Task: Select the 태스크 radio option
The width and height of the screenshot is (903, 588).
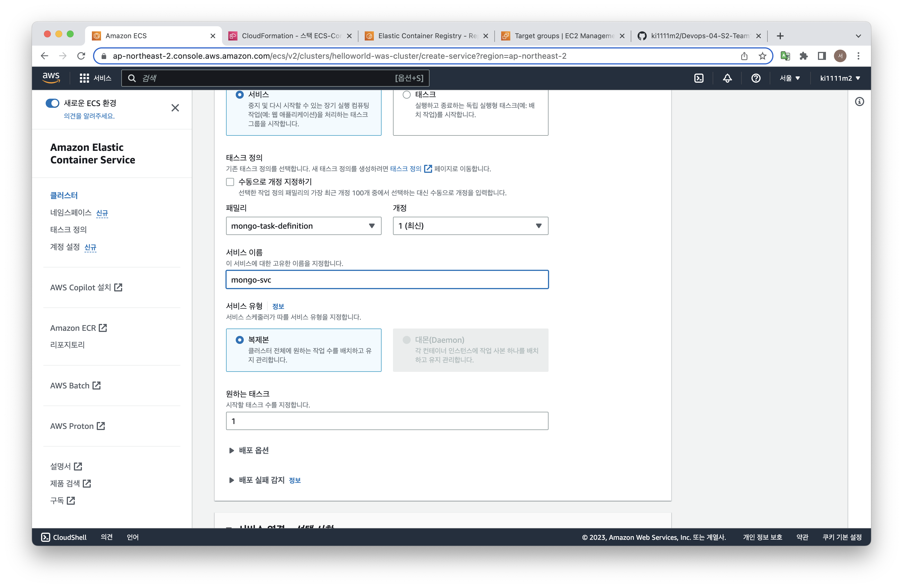Action: pos(407,95)
